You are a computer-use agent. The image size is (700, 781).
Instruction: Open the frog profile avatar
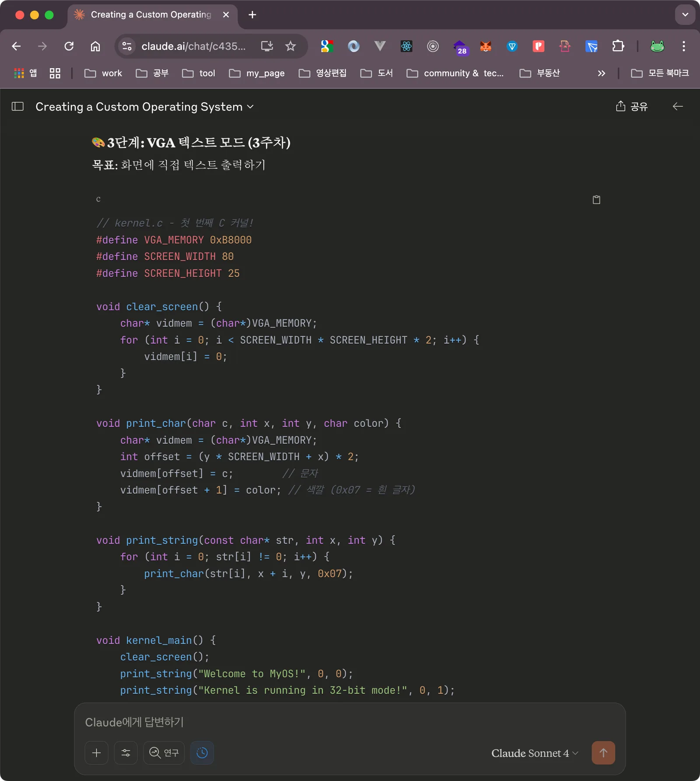point(657,46)
